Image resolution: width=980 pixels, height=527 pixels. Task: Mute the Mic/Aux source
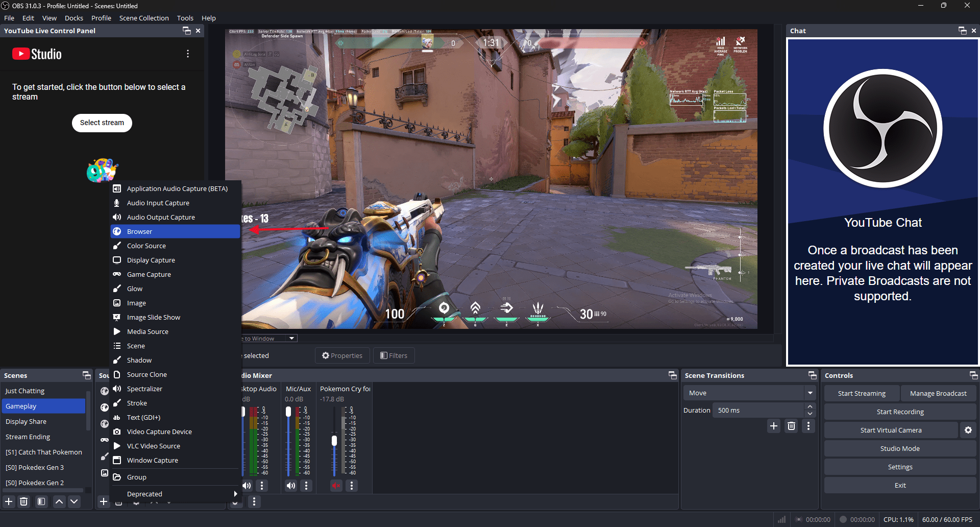tap(291, 486)
